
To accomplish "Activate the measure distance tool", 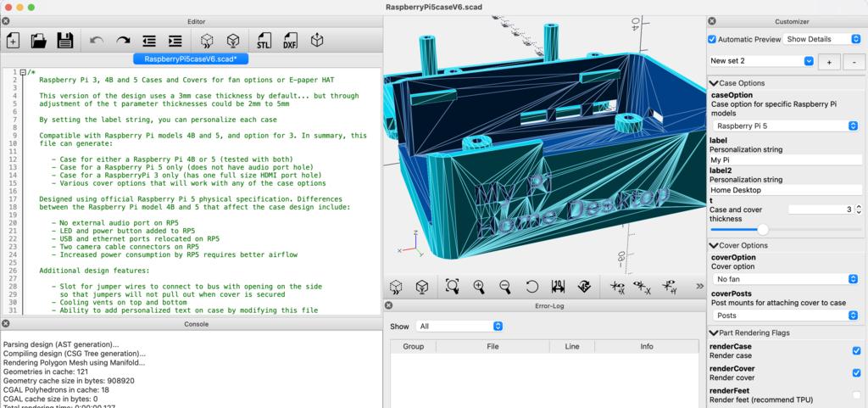I will 558,286.
